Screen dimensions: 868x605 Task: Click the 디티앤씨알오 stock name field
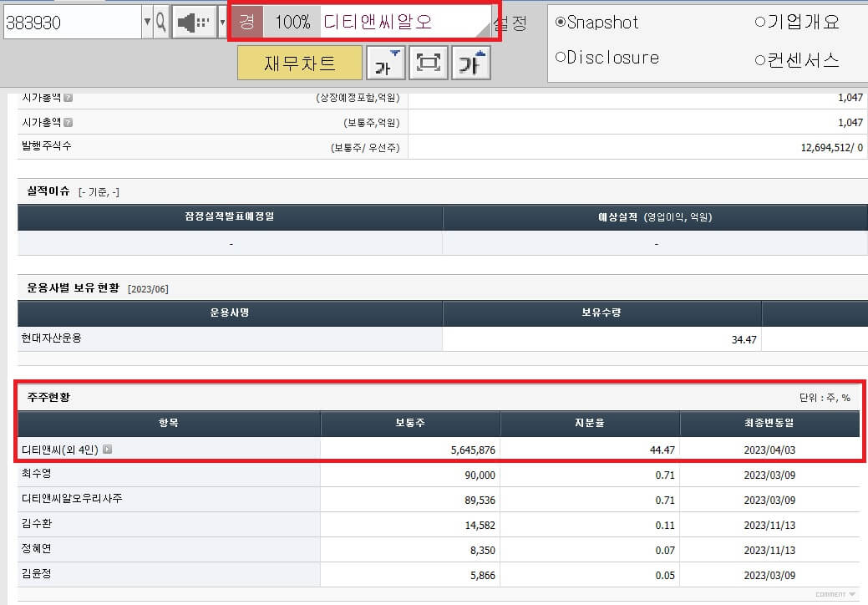(404, 22)
